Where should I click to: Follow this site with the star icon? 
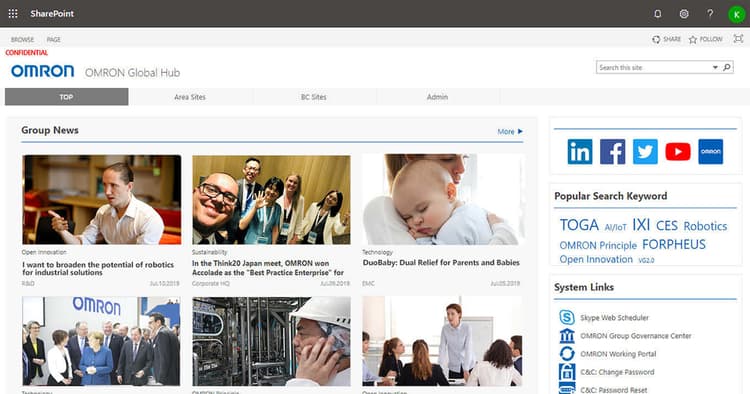tap(693, 40)
